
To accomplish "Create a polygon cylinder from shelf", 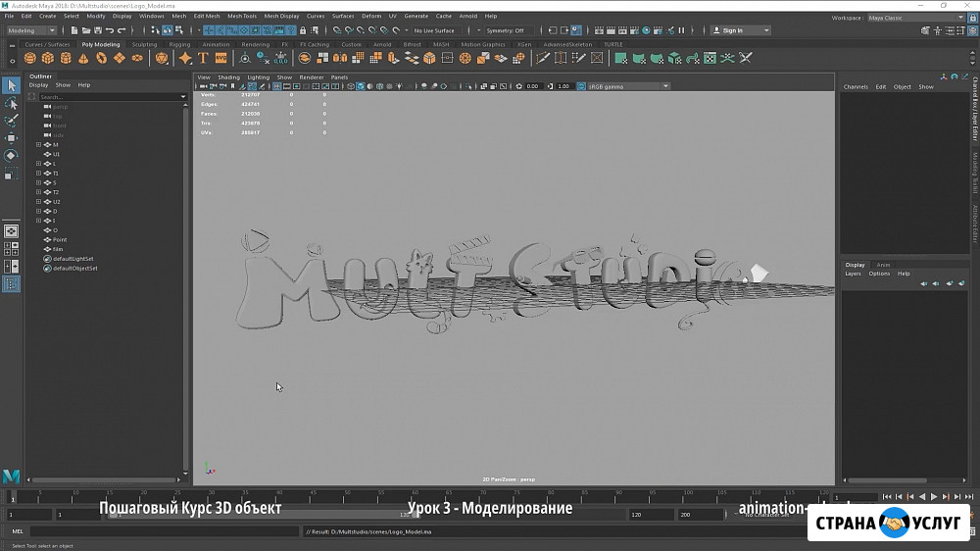I will point(66,58).
